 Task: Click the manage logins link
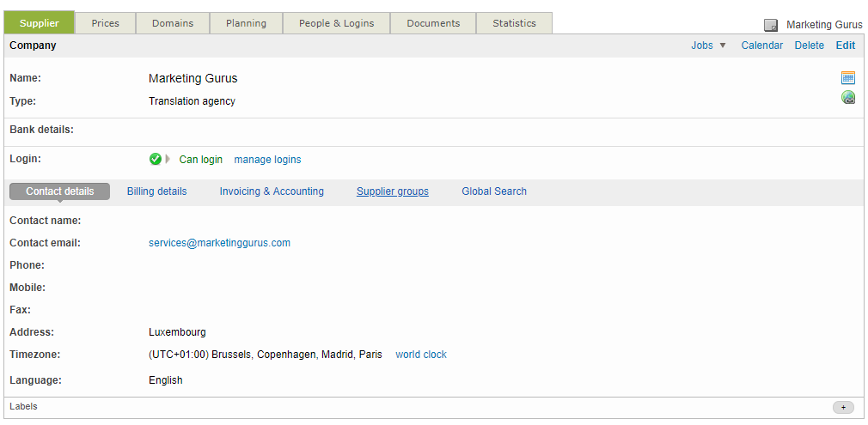[x=267, y=160]
